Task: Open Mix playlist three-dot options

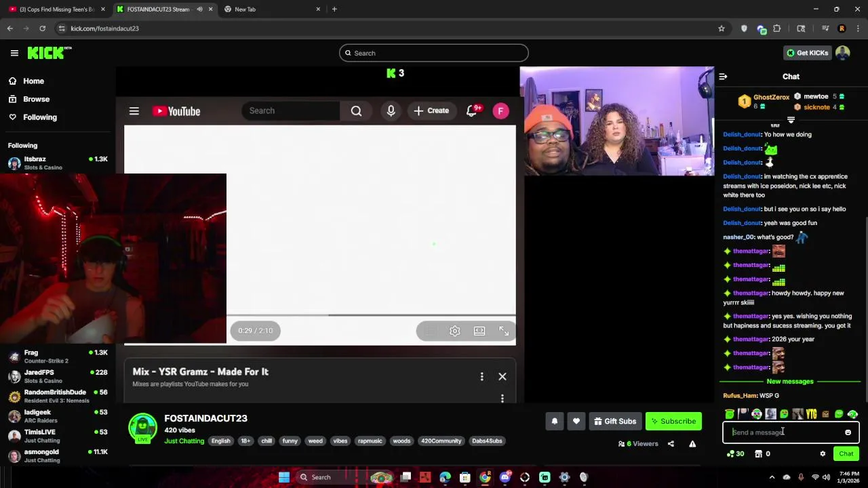Action: [482, 376]
